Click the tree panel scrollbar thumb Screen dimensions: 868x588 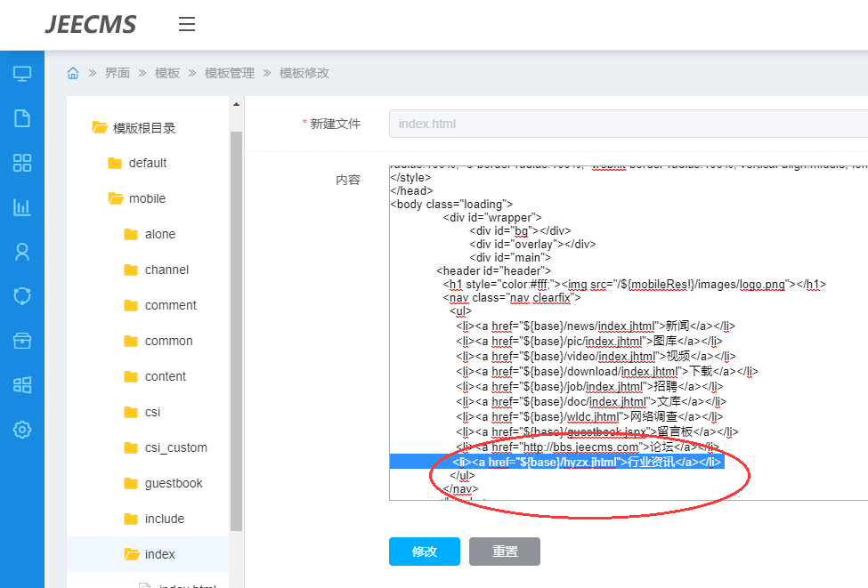[x=237, y=331]
